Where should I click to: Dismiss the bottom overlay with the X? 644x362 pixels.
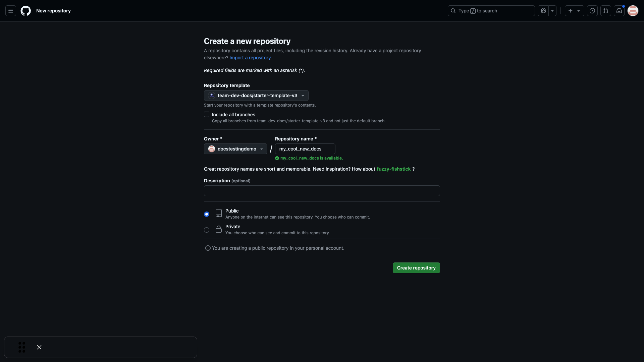pos(39,347)
